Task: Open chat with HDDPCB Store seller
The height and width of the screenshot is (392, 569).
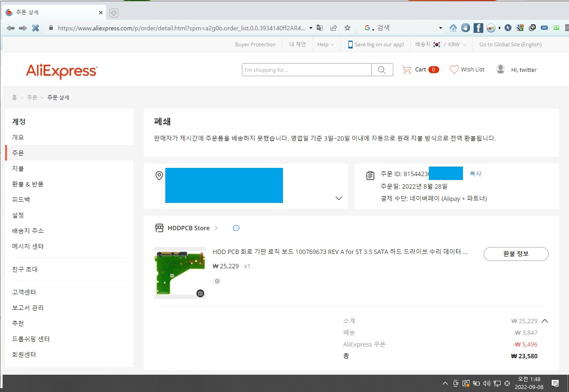Action: point(236,228)
